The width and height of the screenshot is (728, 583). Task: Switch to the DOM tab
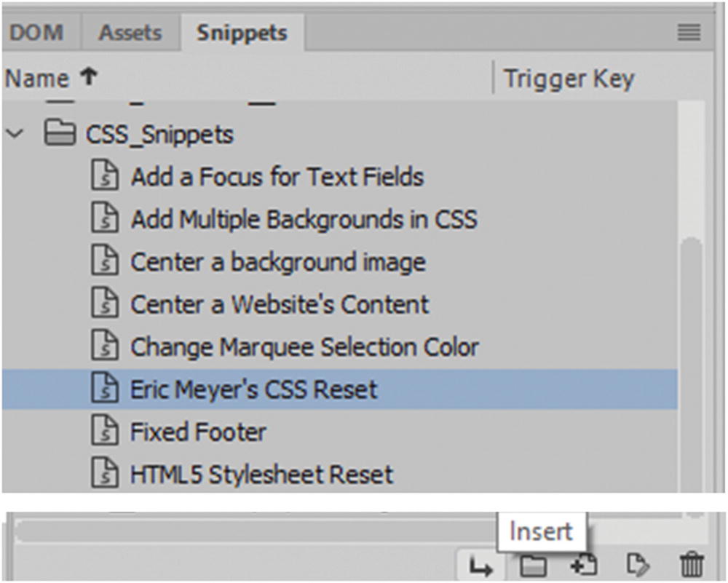point(36,33)
